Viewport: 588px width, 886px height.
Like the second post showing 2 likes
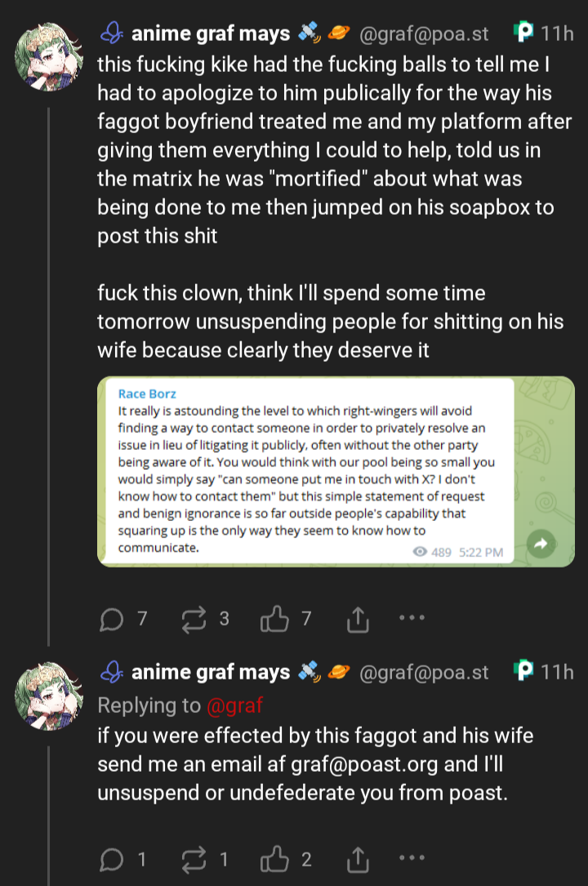tap(272, 859)
